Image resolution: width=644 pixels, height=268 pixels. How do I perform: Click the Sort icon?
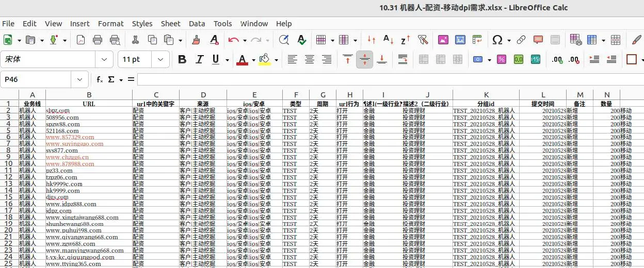pos(372,40)
